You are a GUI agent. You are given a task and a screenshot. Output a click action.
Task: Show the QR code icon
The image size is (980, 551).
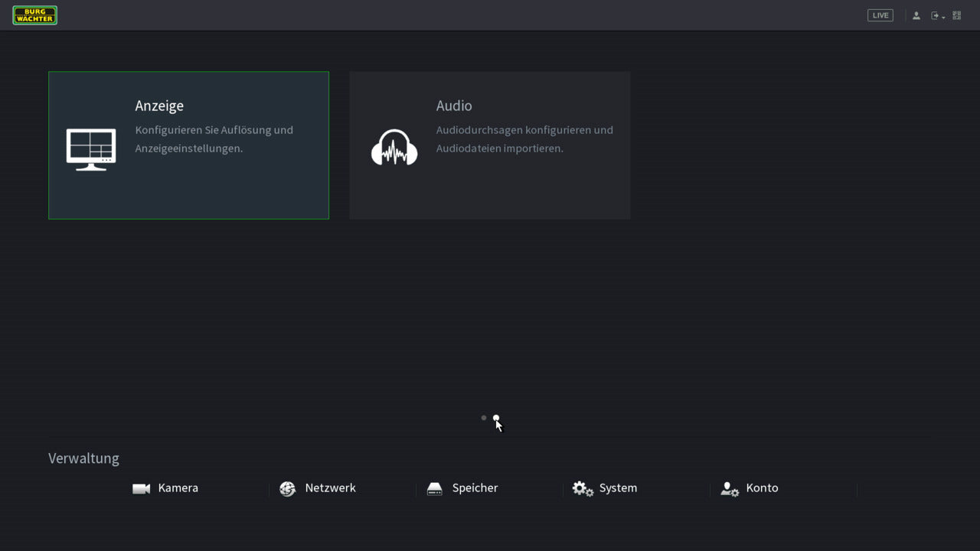point(956,15)
